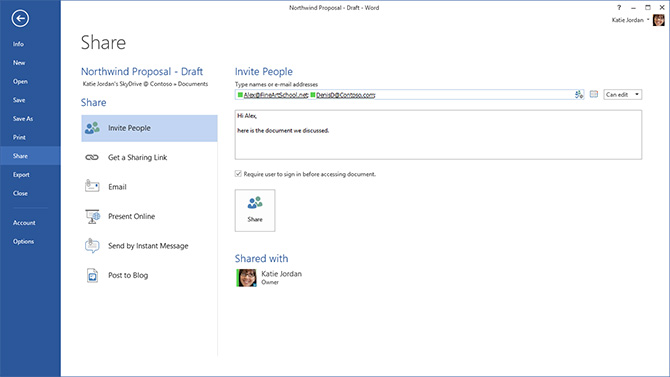
Task: Open the Word help question mark
Action: [x=619, y=8]
